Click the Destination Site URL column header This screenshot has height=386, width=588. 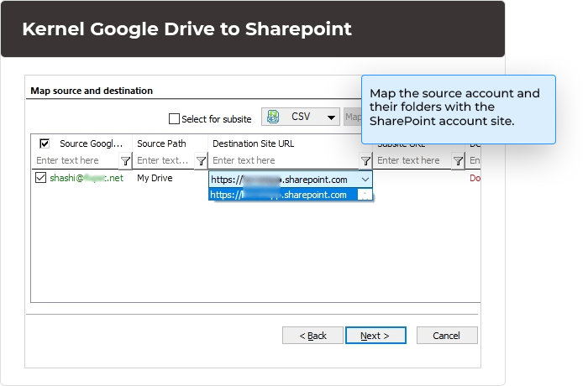pos(253,143)
